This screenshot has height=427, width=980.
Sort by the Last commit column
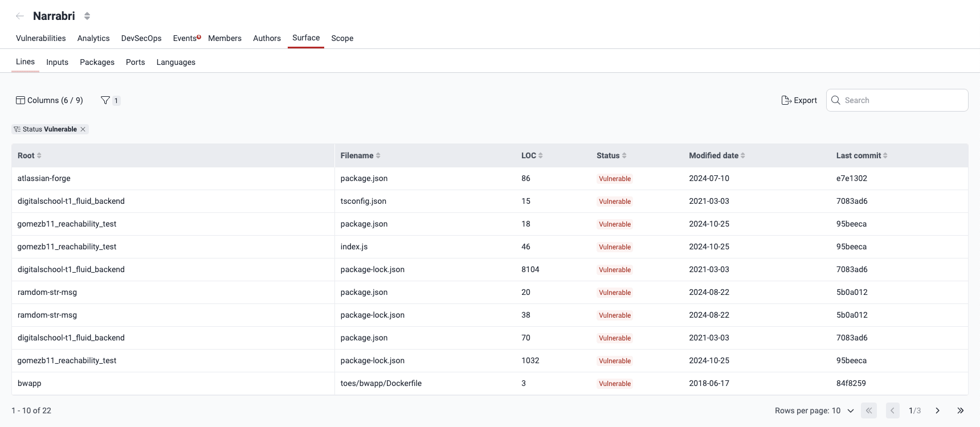point(861,155)
